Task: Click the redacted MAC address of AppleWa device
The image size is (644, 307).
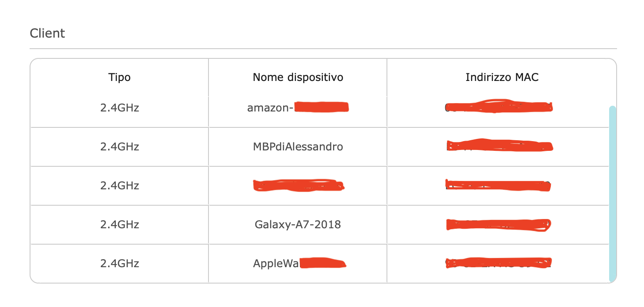Action: click(x=499, y=264)
